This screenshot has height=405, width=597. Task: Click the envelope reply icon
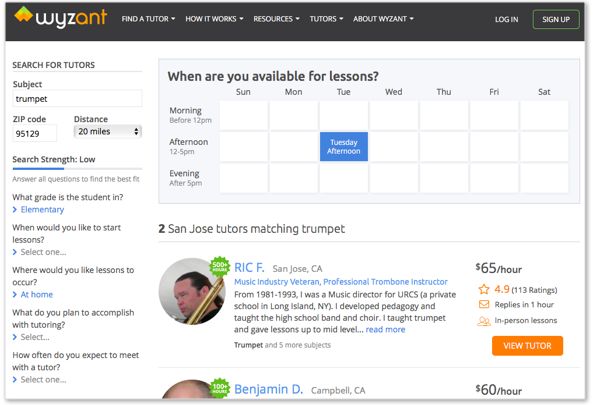(484, 305)
